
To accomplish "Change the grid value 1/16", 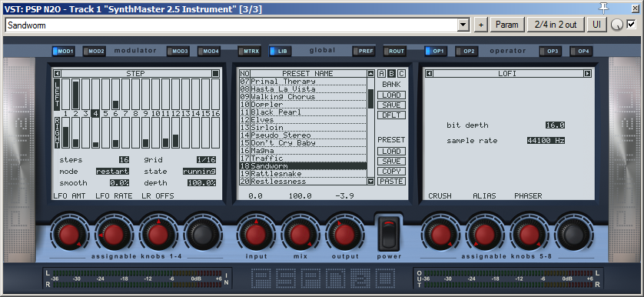I will pyautogui.click(x=206, y=160).
